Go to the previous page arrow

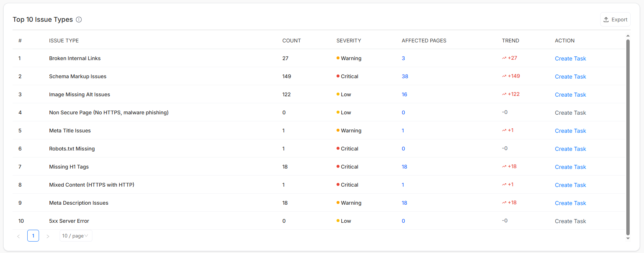(18, 236)
